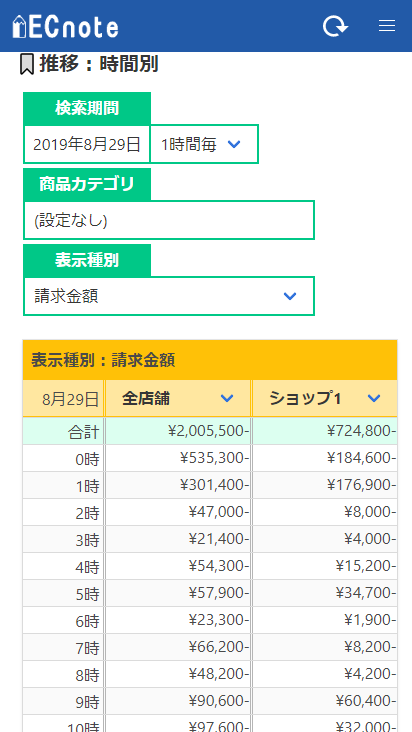
Task: Click the 8月29日 table header cell
Action: coord(64,399)
